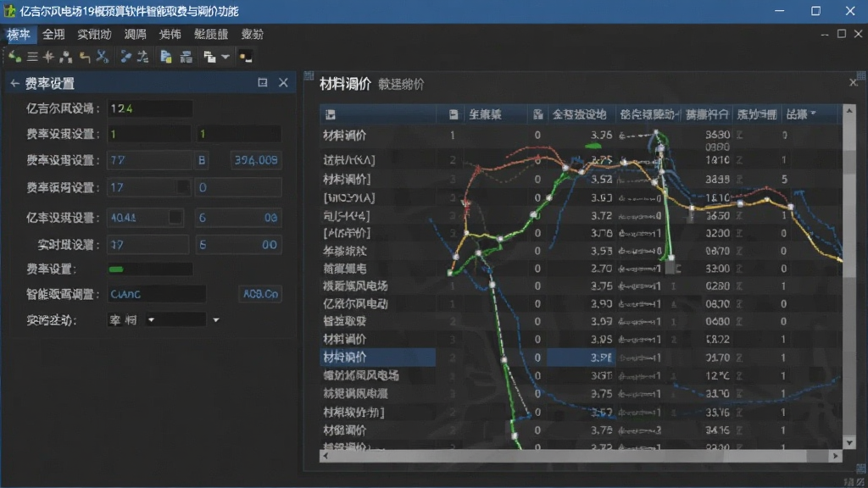
Task: Open the dropdown arrow beside the windows icon
Action: [x=225, y=57]
